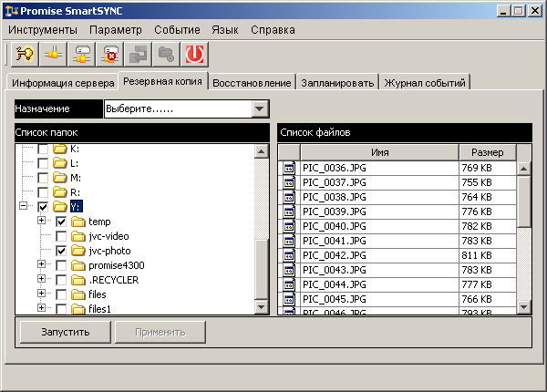This screenshot has height=392, width=547.
Task: Click the file icon next to PIC_0040.JPG
Action: pos(289,227)
